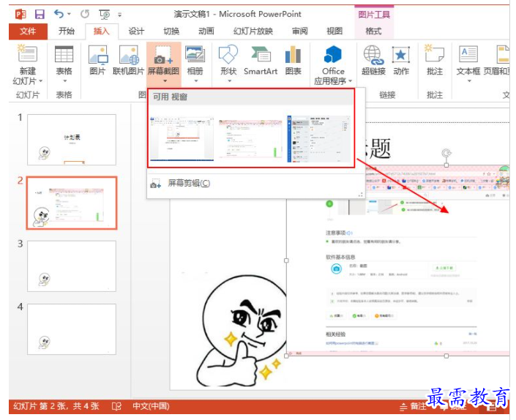The width and height of the screenshot is (516, 420).
Task: Customize quick access toolbar dropdown
Action: [120, 15]
